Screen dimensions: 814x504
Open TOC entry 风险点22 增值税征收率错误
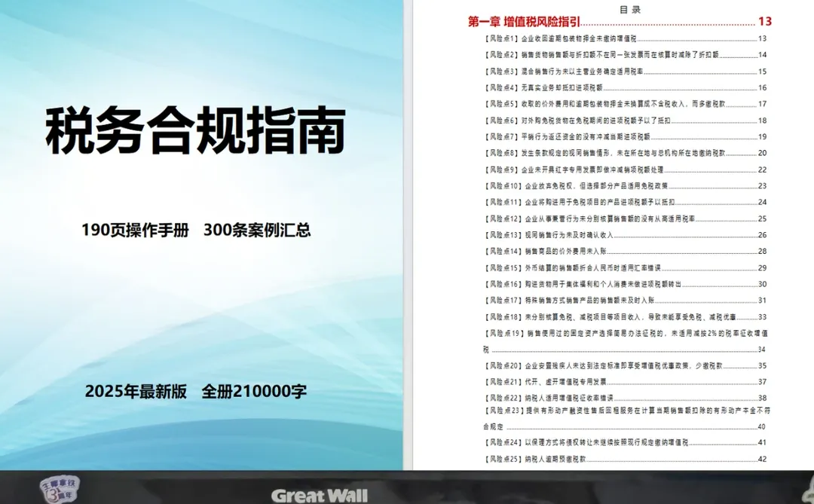[x=625, y=398]
